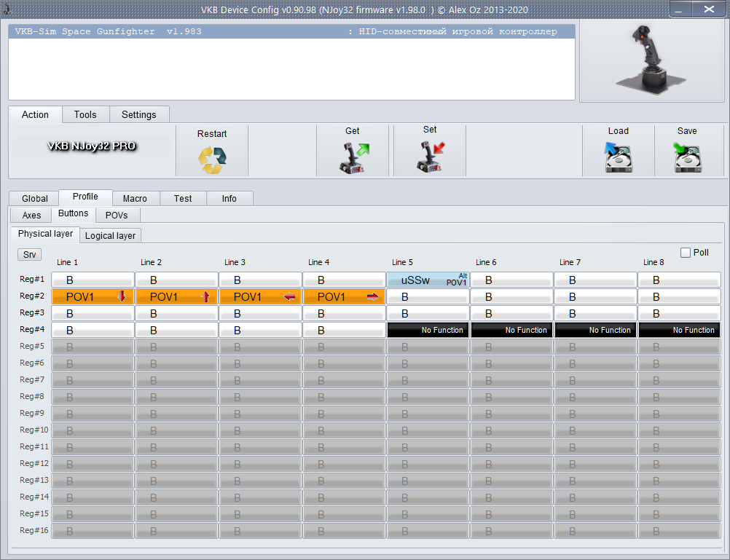Click No Function cell under Line 5
Screen dimensions: 730x560
click(428, 330)
